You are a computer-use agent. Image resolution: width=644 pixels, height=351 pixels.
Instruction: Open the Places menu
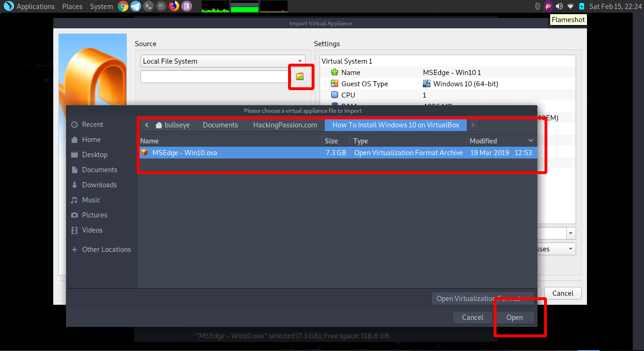pyautogui.click(x=72, y=6)
